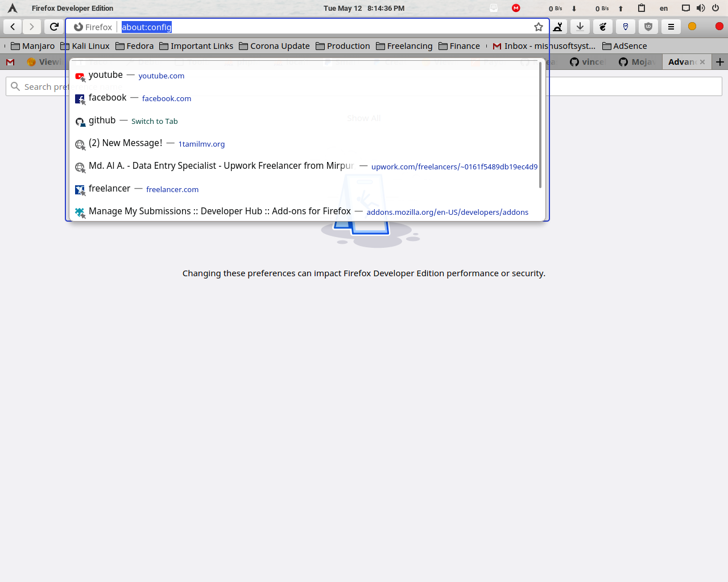Click the GNOME footprint extension icon
This screenshot has height=582, width=728.
point(602,26)
